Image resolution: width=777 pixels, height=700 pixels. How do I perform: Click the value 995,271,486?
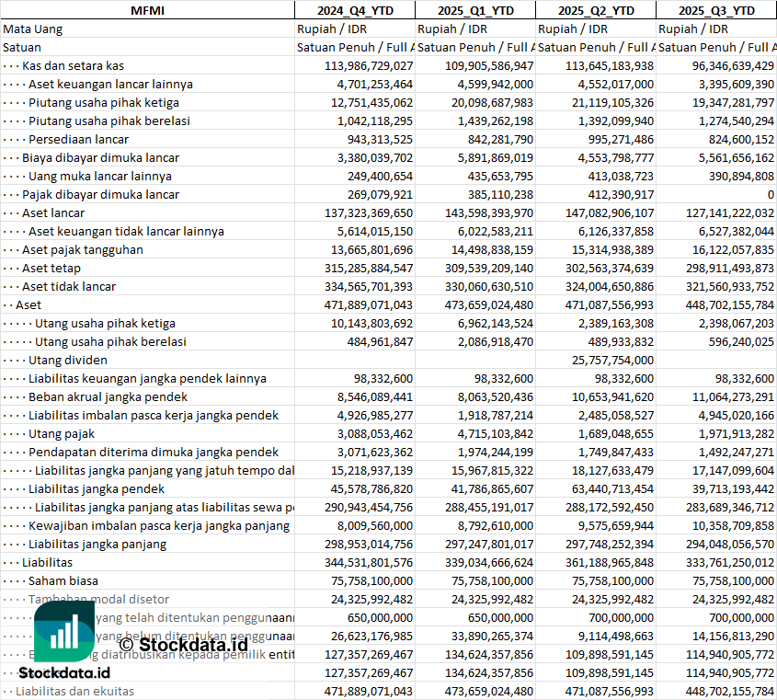pyautogui.click(x=621, y=139)
